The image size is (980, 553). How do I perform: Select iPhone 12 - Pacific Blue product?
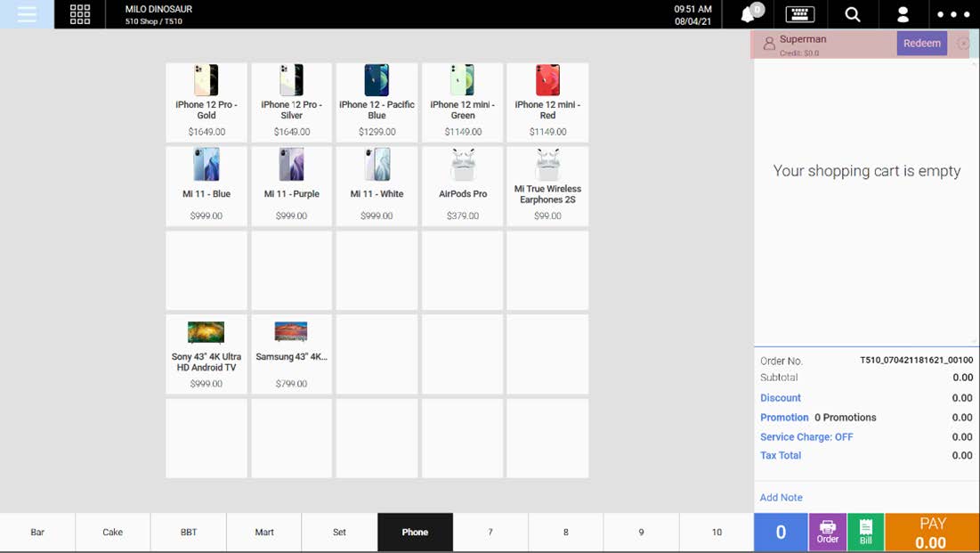tap(377, 102)
